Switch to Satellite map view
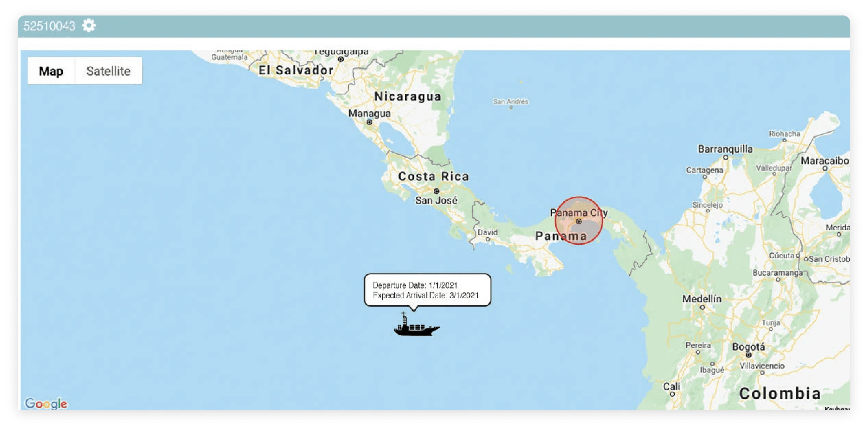 [108, 71]
